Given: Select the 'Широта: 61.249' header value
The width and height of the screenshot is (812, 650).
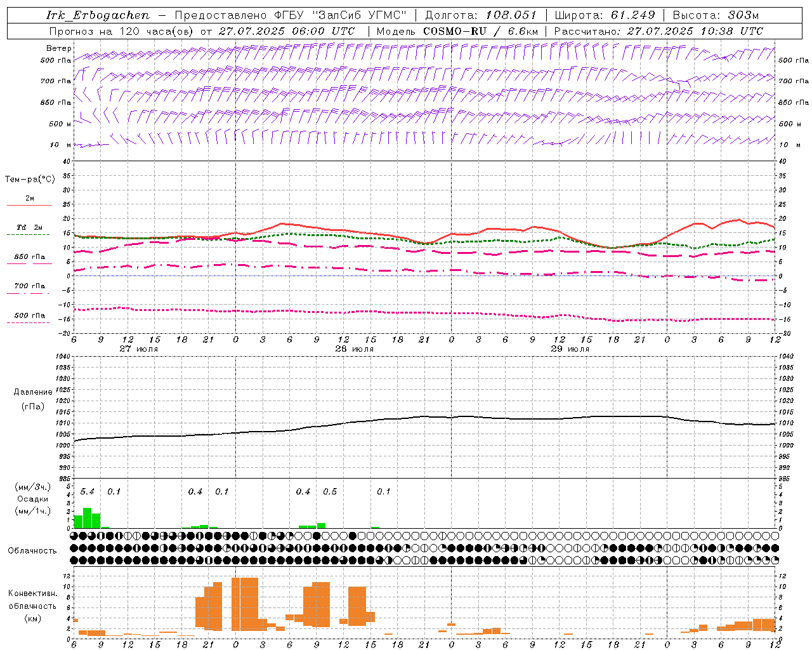Looking at the screenshot, I should tap(605, 15).
